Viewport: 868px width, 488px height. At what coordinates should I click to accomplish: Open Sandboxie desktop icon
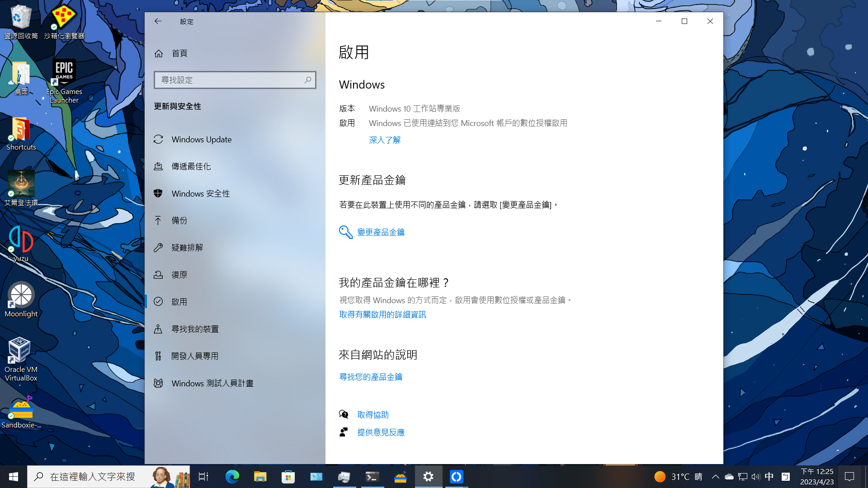pos(21,411)
